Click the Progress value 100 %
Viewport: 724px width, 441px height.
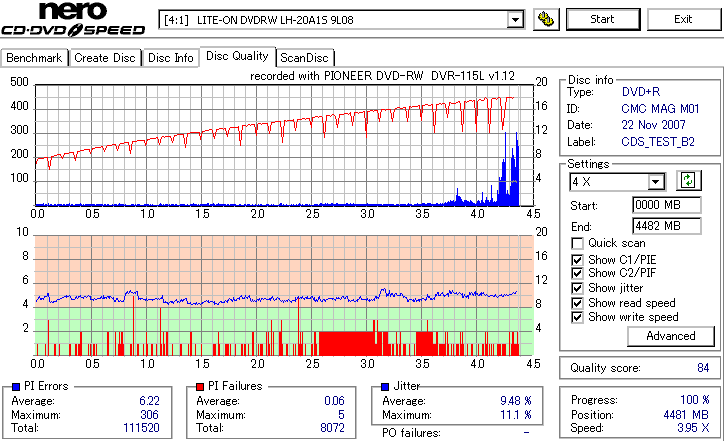(x=695, y=400)
